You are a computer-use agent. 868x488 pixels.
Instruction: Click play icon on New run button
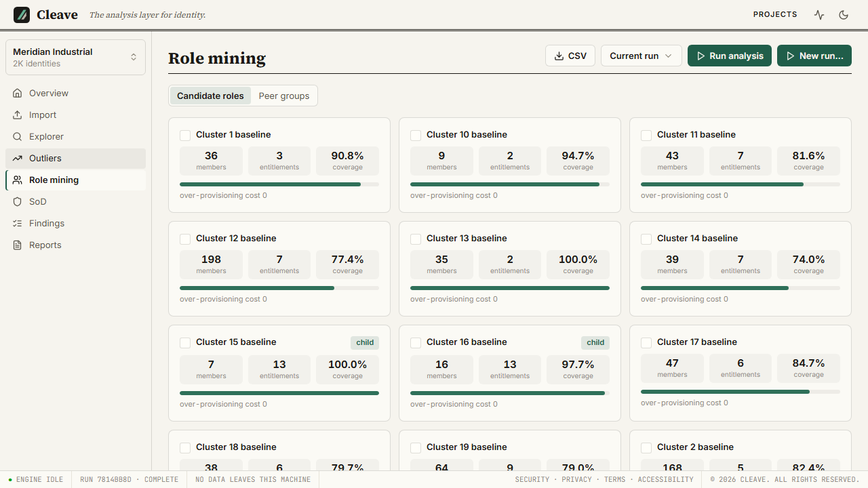791,56
